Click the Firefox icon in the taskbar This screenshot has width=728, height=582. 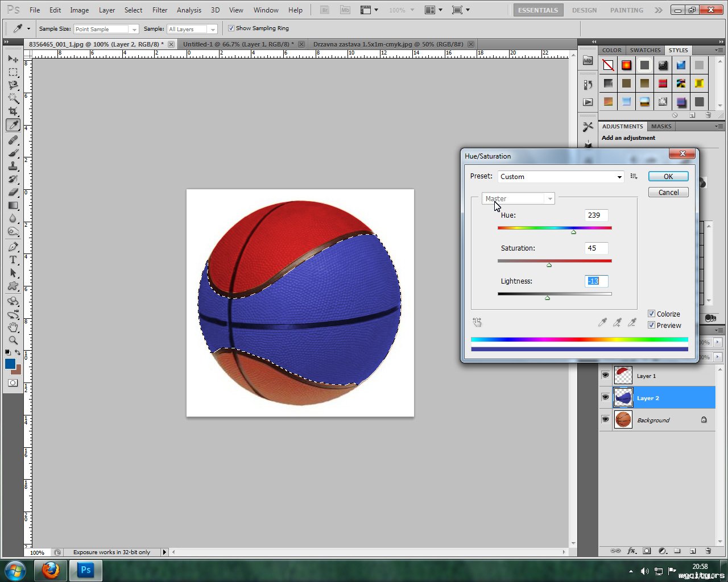tap(51, 569)
